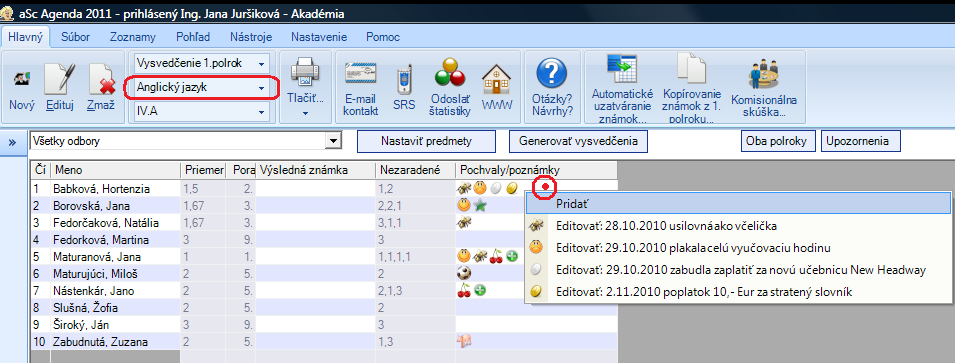The image size is (955, 363).
Task: Select Editovať: 28.10.2010 usilovná ako včelička
Action: [x=738, y=226]
